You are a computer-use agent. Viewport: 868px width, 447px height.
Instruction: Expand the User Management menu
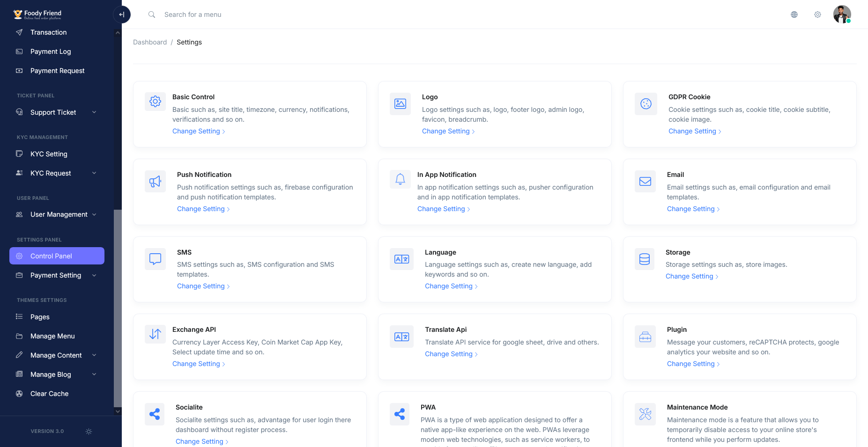(x=57, y=214)
